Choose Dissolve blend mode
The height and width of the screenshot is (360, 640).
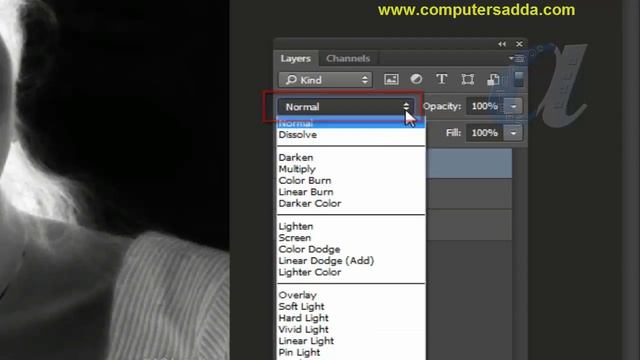point(351,135)
